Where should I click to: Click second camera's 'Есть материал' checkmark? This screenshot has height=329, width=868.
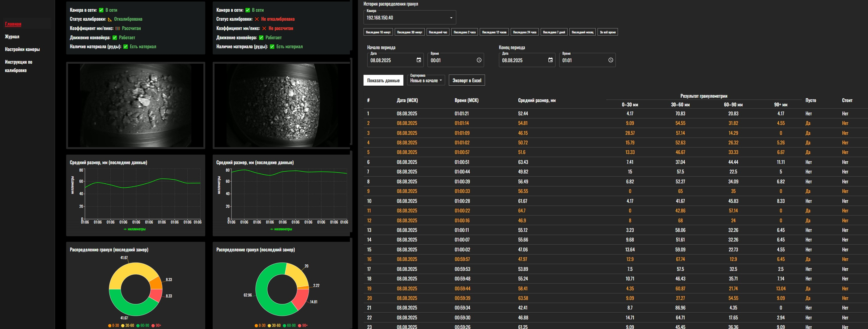pos(272,46)
